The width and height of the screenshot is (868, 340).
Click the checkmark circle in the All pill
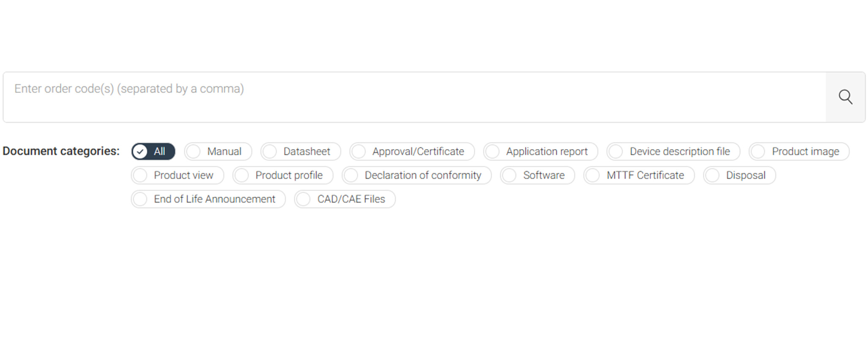pos(140,152)
